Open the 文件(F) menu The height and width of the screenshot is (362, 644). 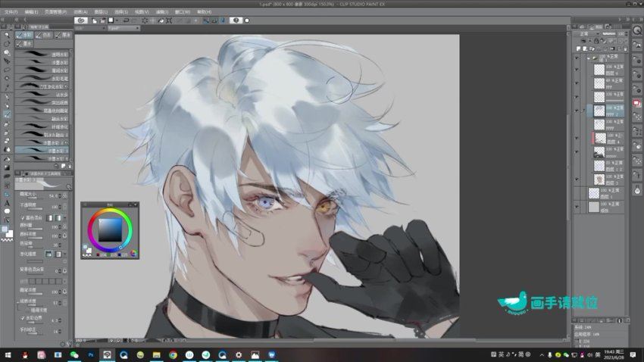[11, 12]
